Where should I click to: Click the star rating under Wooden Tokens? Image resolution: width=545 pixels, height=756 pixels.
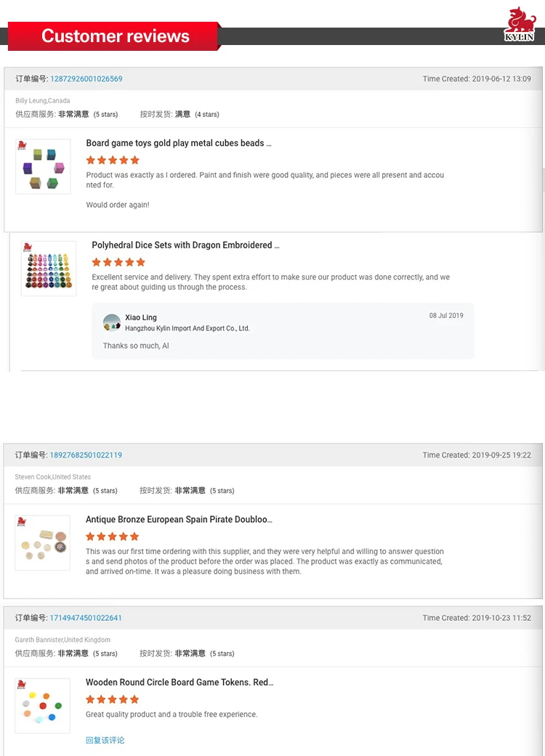pyautogui.click(x=113, y=699)
